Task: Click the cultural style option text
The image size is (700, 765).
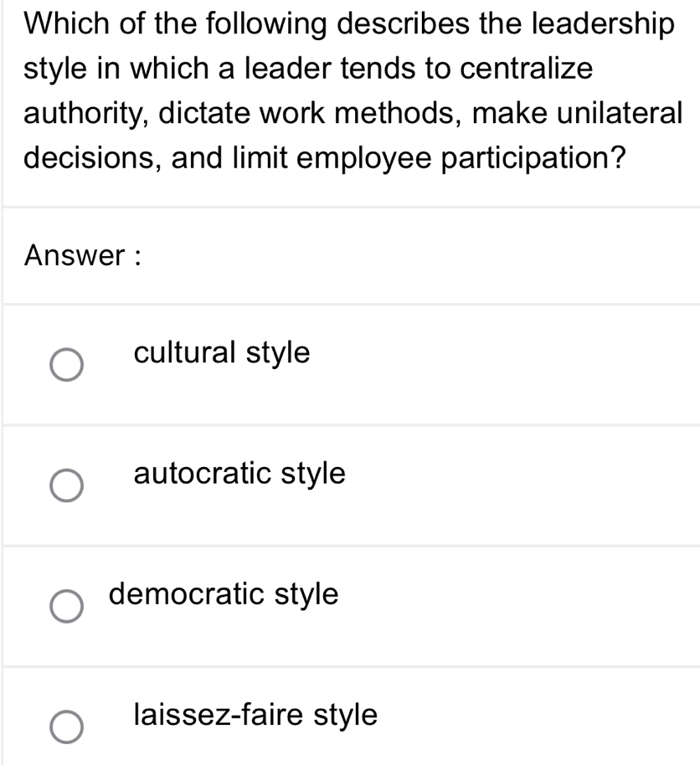Action: point(221,353)
